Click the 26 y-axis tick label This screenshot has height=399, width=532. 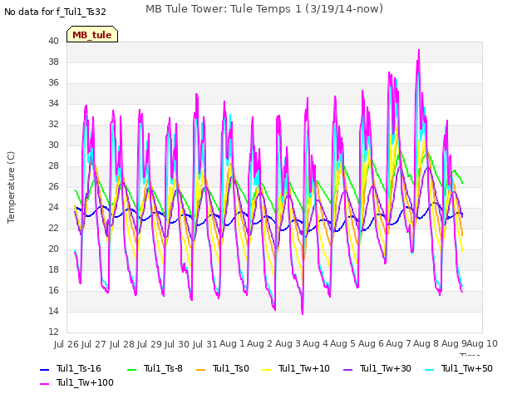pyautogui.click(x=53, y=186)
